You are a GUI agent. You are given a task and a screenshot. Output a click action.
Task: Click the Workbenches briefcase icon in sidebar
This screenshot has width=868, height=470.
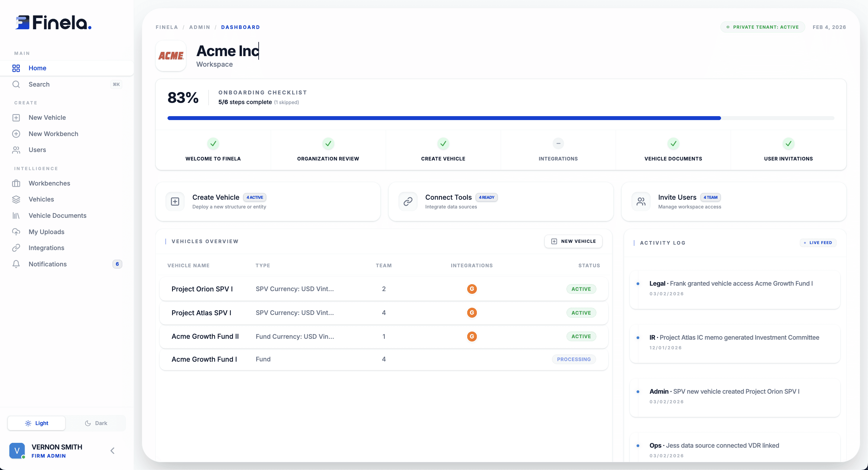click(x=16, y=183)
